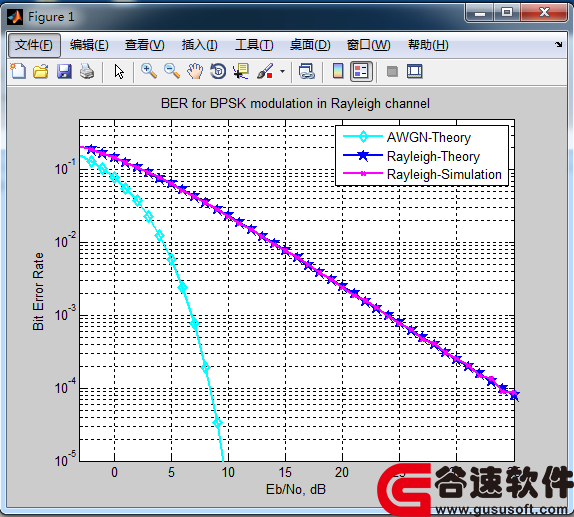574x517 pixels.
Task: Open the 帮助(H) menu
Action: point(428,45)
